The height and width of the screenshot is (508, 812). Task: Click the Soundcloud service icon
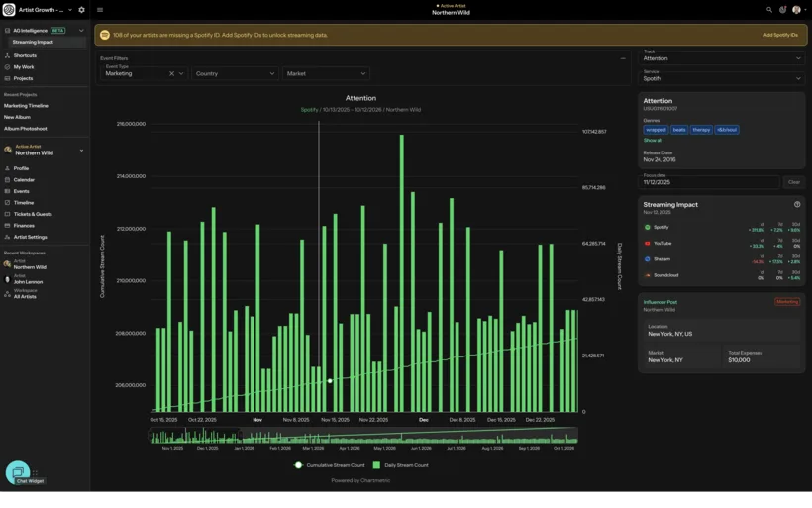pyautogui.click(x=647, y=275)
